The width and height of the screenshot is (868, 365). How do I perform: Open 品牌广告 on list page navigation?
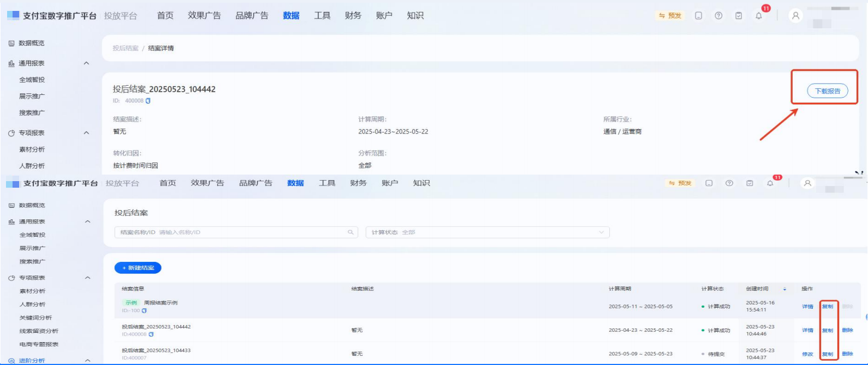coord(255,183)
